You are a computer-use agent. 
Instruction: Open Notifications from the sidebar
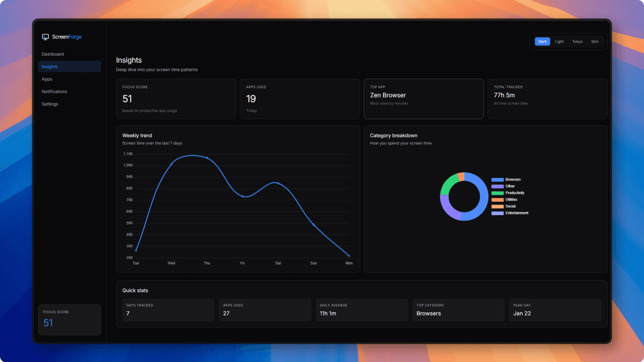click(54, 92)
